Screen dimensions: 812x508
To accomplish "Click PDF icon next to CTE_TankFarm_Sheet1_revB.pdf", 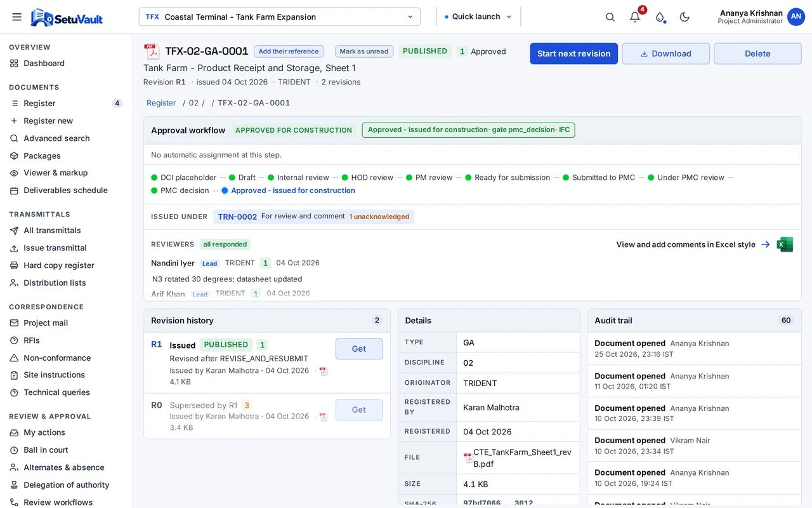I will (468, 457).
